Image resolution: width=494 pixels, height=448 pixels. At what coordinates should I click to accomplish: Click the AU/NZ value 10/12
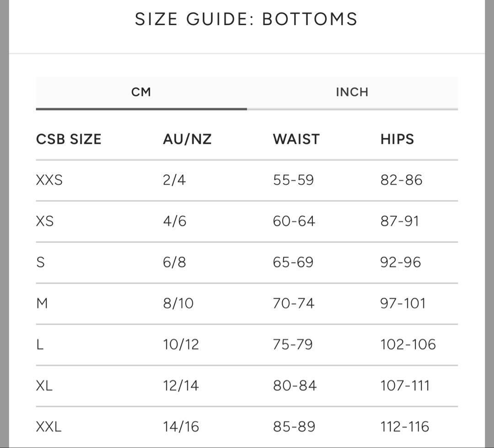click(x=181, y=345)
